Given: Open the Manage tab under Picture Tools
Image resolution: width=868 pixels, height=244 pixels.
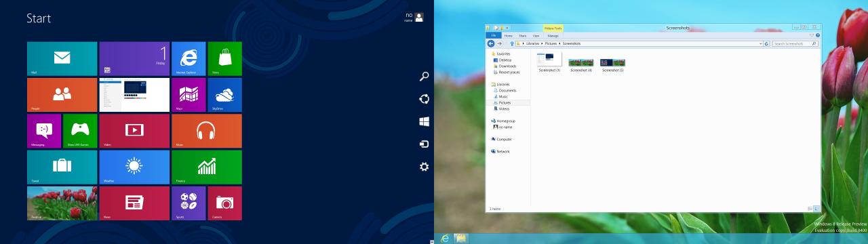Looking at the screenshot, I should point(553,35).
